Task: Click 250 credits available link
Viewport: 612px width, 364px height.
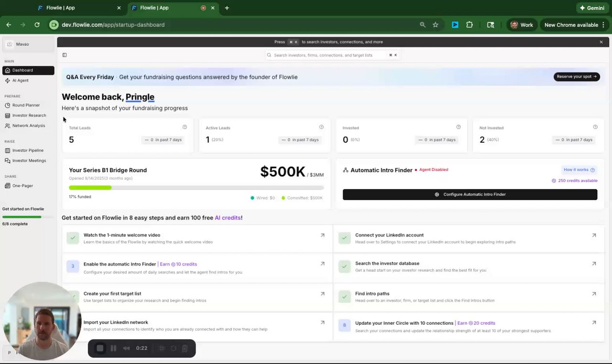Action: tap(575, 181)
